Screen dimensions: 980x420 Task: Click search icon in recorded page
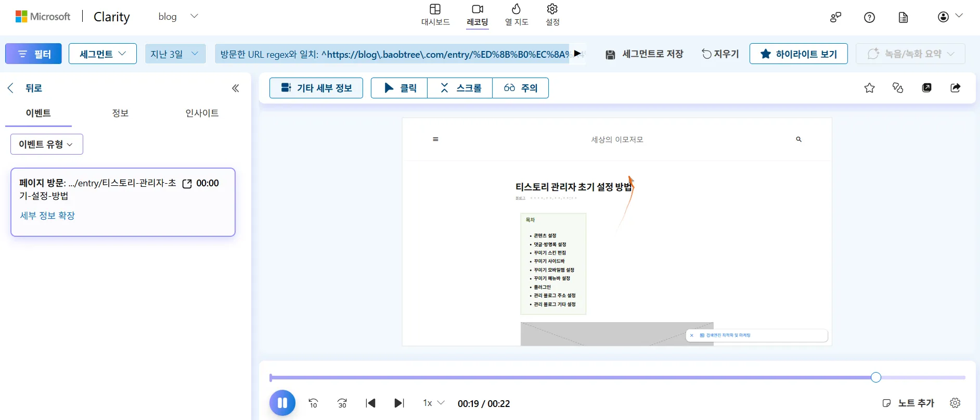798,139
